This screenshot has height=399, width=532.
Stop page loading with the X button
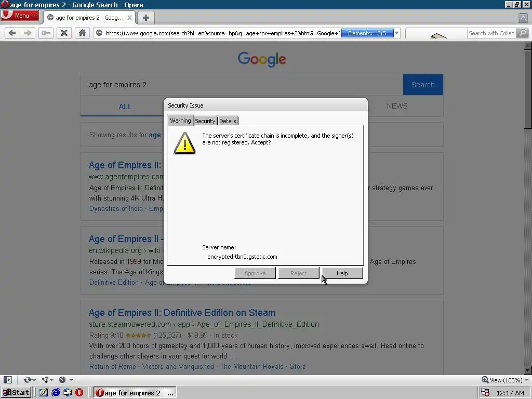pos(64,33)
